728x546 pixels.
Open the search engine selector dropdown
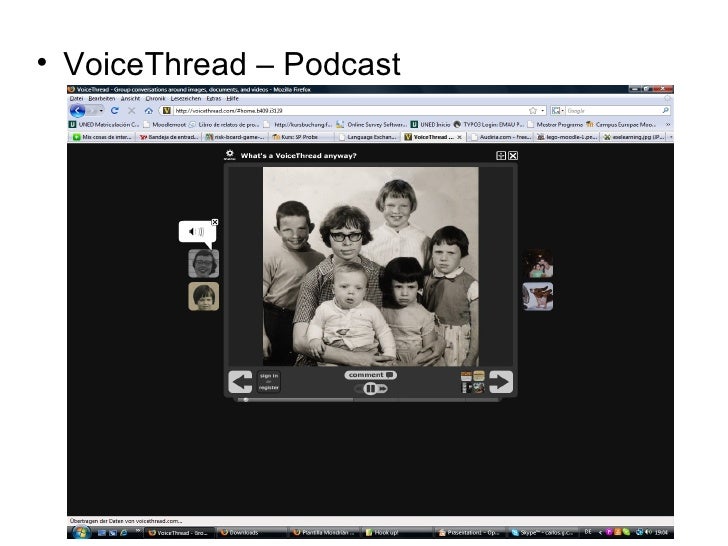click(x=558, y=110)
